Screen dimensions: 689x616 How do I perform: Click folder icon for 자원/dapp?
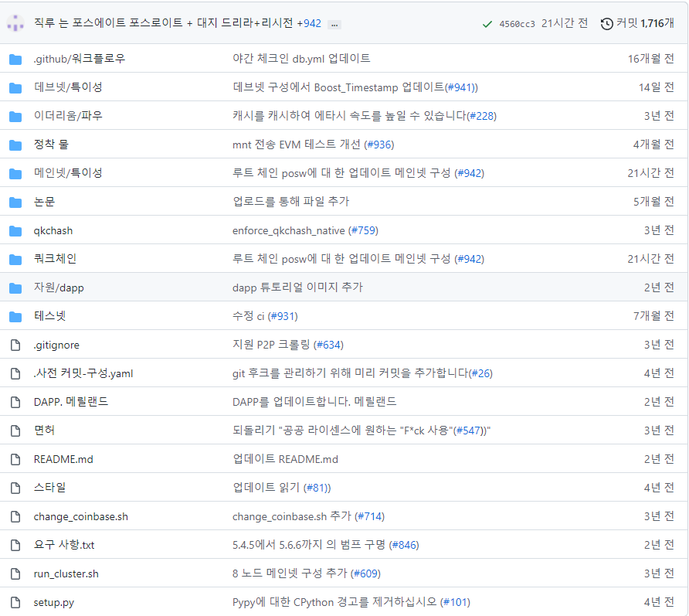15,288
